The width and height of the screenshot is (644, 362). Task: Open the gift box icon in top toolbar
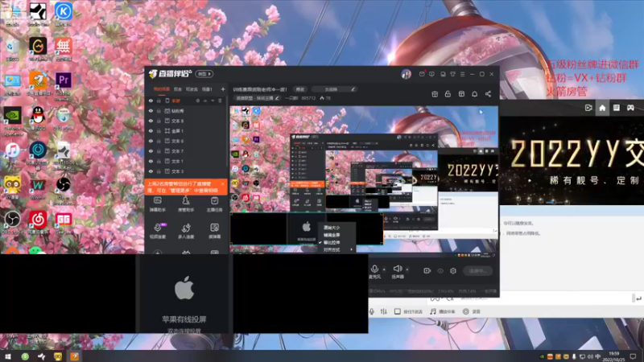coord(435,94)
